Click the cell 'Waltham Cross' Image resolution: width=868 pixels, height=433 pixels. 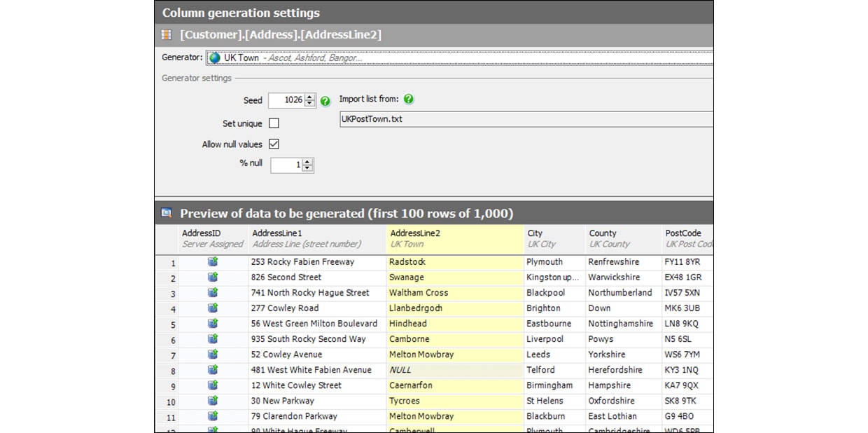coord(455,292)
